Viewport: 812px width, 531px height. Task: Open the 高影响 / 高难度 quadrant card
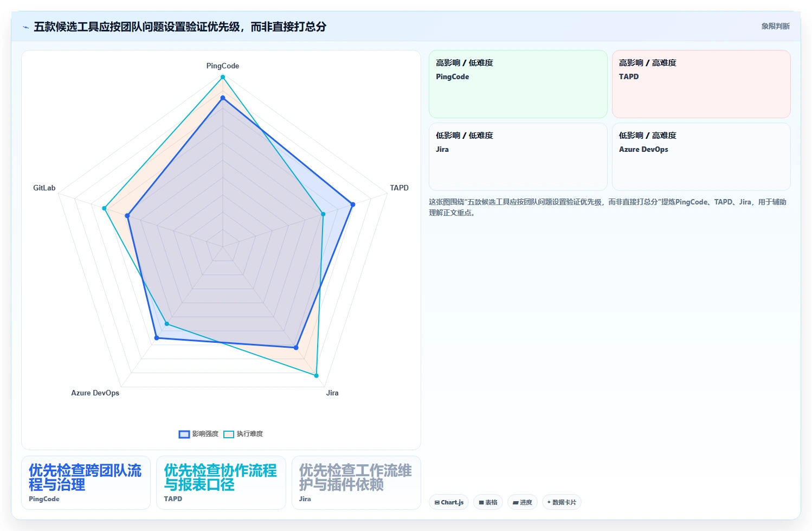[x=701, y=84]
